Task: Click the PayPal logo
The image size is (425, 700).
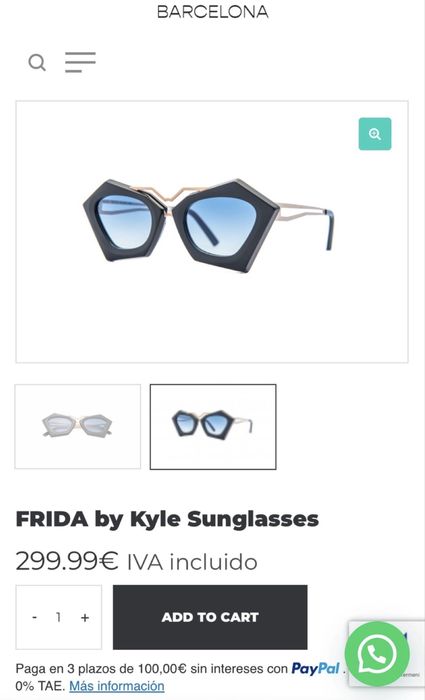Action: pos(316,668)
